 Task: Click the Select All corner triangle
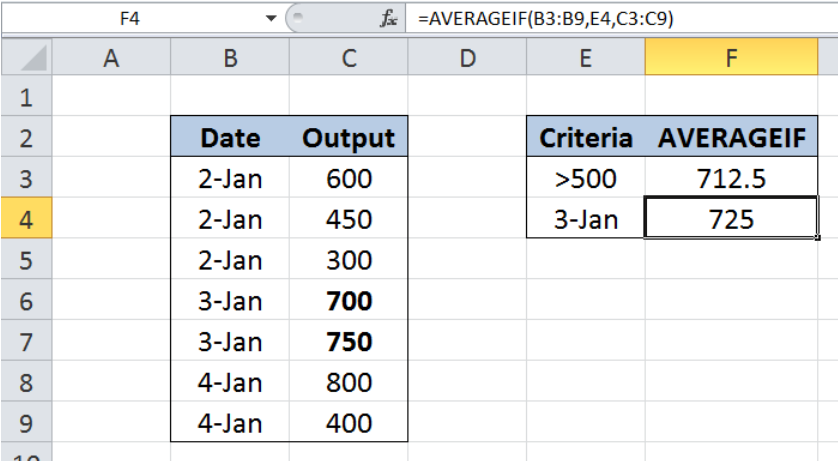(x=27, y=57)
